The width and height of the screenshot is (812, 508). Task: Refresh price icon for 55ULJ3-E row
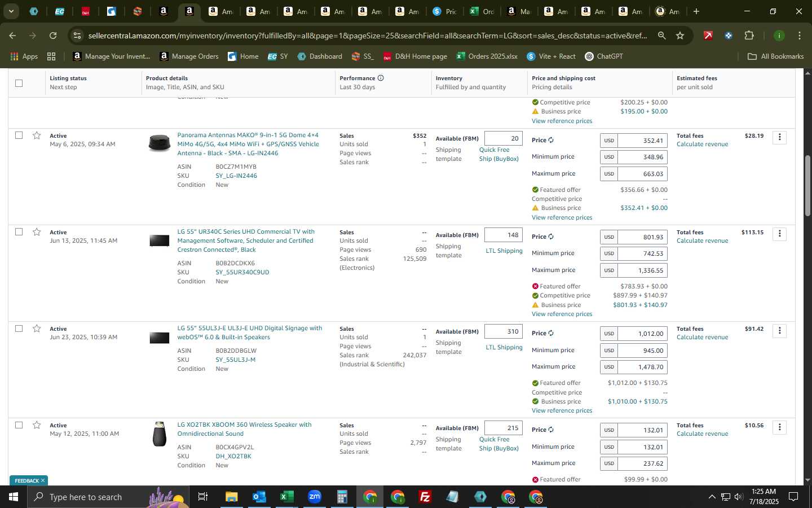pos(551,333)
